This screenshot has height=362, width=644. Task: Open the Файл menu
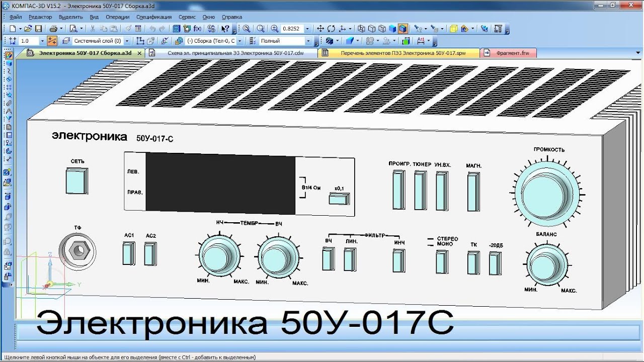tap(15, 17)
